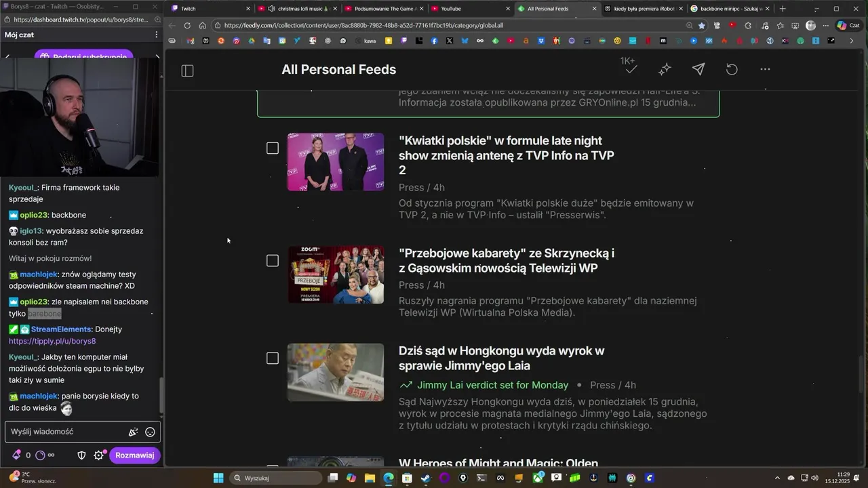
Task: Open the X bookmark in favorites bar
Action: pos(450,41)
